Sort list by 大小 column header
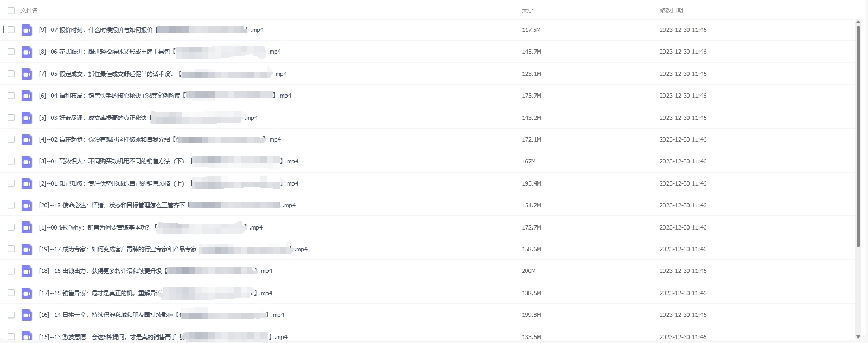The height and width of the screenshot is (343, 868). pyautogui.click(x=527, y=10)
